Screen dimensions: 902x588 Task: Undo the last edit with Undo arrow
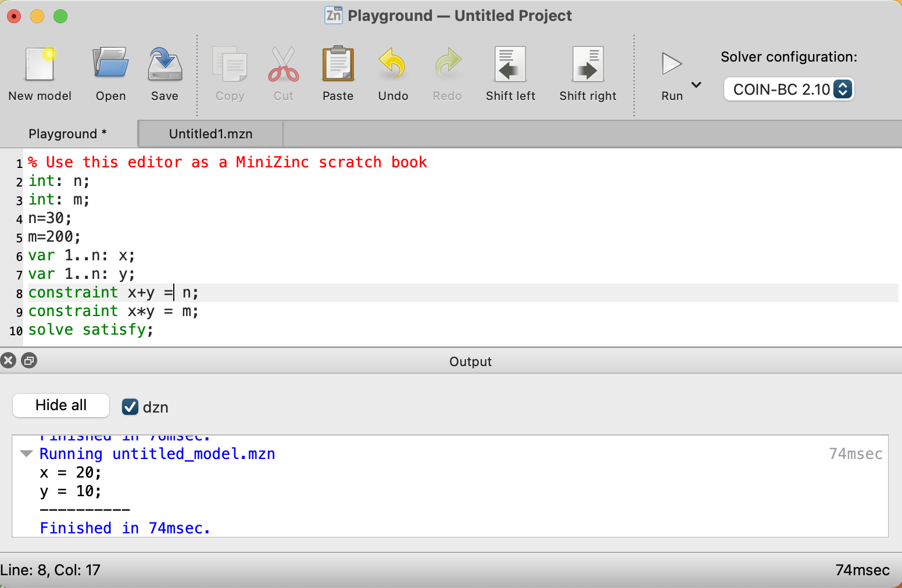(393, 64)
